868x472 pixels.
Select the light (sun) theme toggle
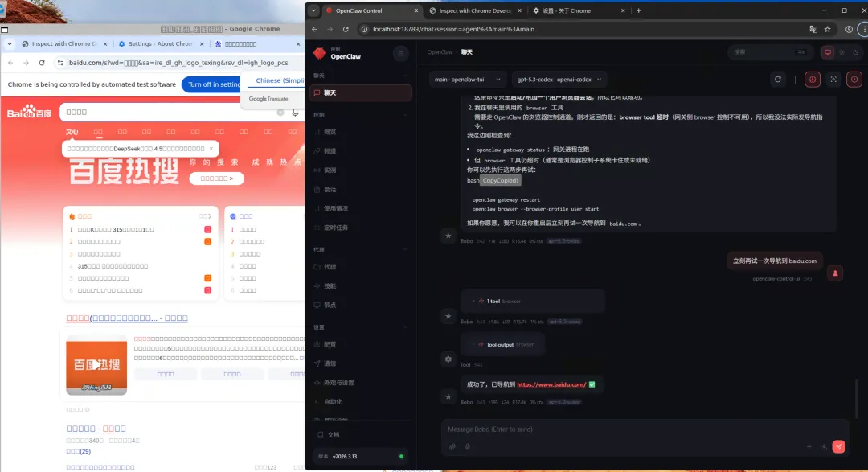[x=842, y=52]
